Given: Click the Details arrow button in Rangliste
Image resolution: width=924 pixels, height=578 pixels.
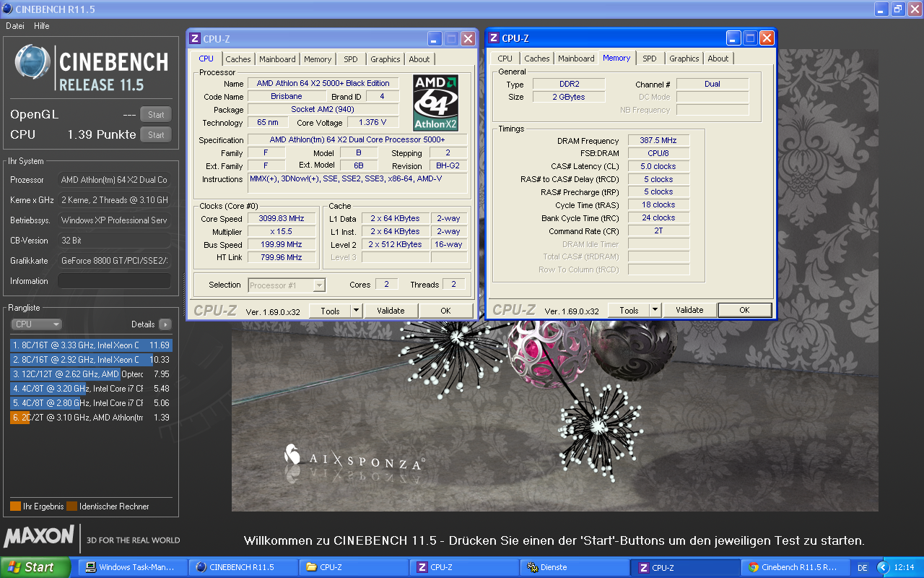Looking at the screenshot, I should click(x=165, y=324).
